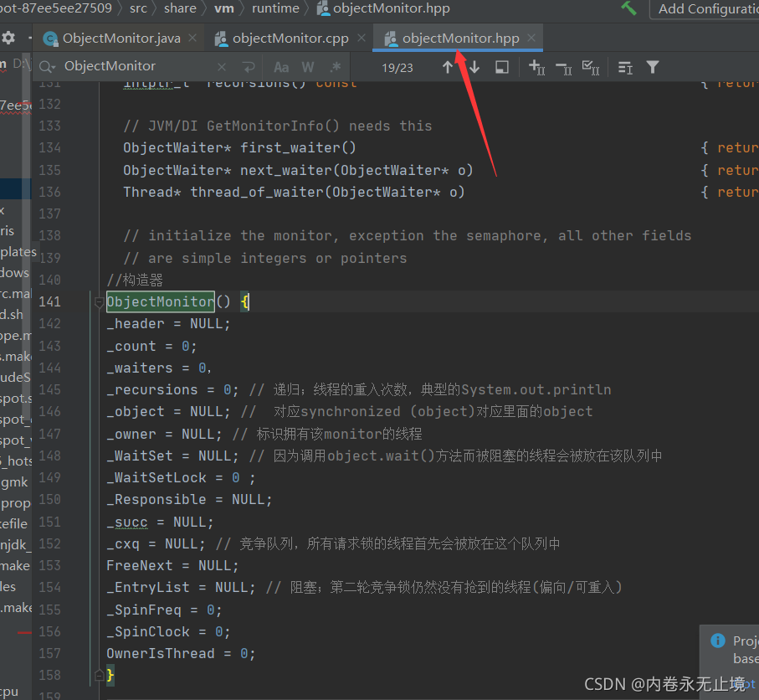Click _SpinFreq = 0; statement
This screenshot has width=759, height=700.
click(164, 610)
